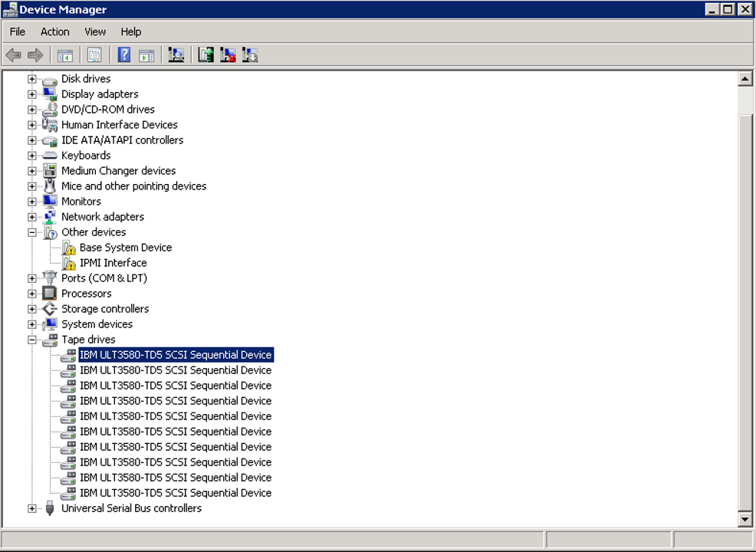This screenshot has width=756, height=552.
Task: Select the Keyboards category icon
Action: [50, 155]
